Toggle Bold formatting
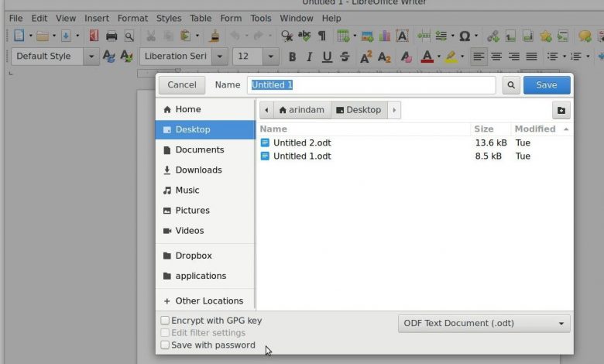The width and height of the screenshot is (604, 364). (292, 57)
